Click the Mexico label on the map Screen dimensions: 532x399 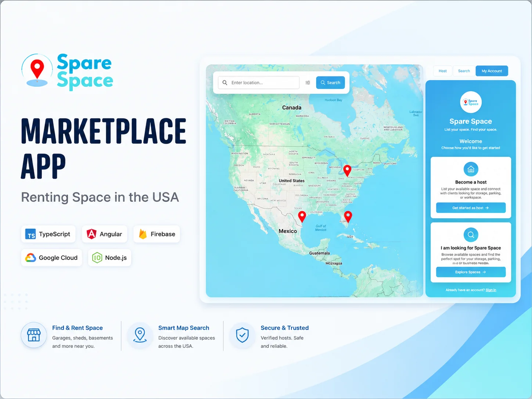(x=288, y=231)
